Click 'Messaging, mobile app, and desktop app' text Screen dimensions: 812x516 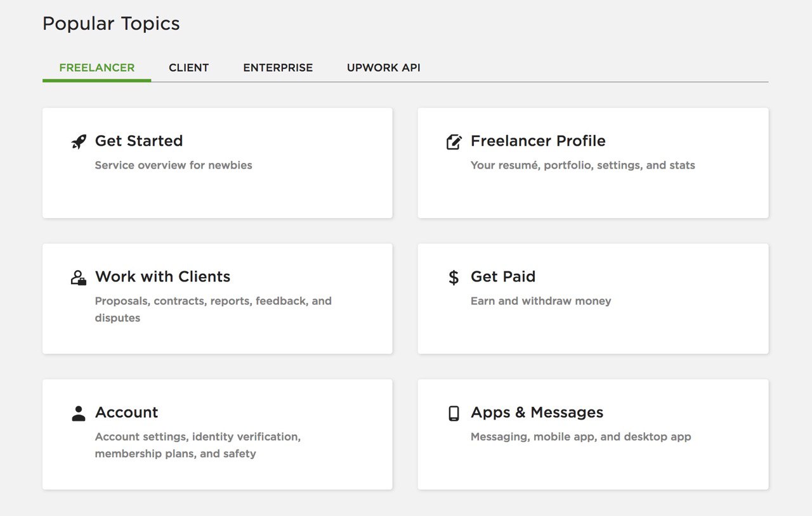[x=581, y=437]
